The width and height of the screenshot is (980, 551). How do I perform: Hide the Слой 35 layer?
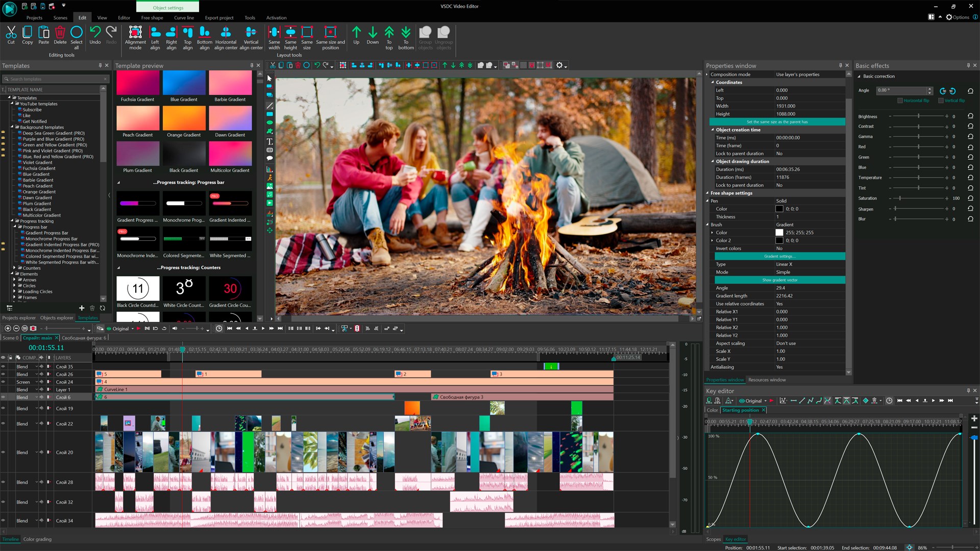coord(3,366)
